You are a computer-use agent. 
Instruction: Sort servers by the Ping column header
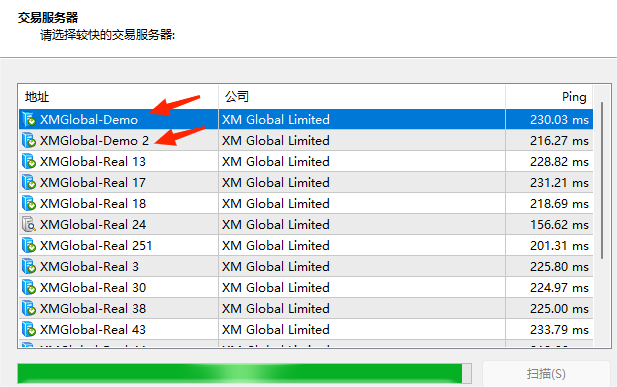tap(549, 97)
